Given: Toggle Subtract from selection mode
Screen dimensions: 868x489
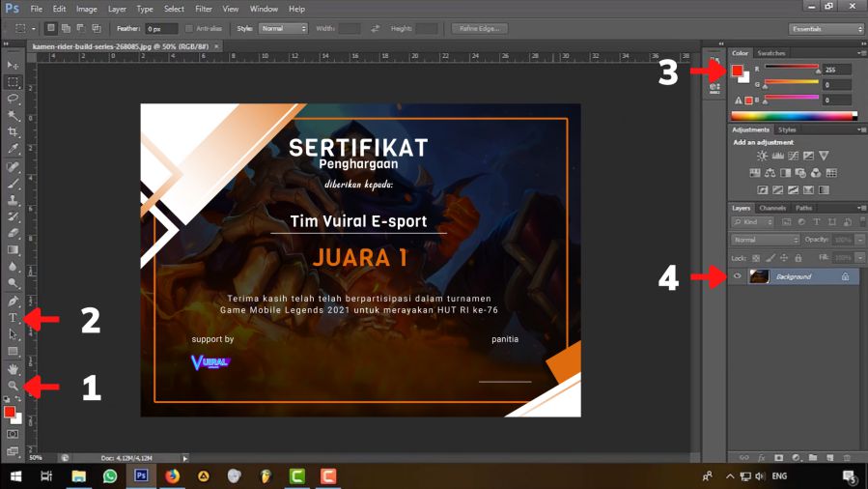Looking at the screenshot, I should pyautogui.click(x=81, y=28).
